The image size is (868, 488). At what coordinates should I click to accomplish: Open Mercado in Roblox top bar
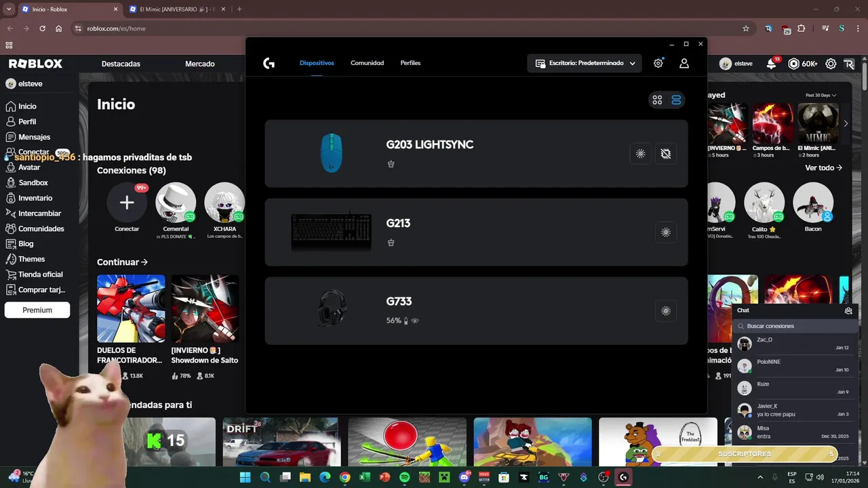(200, 64)
